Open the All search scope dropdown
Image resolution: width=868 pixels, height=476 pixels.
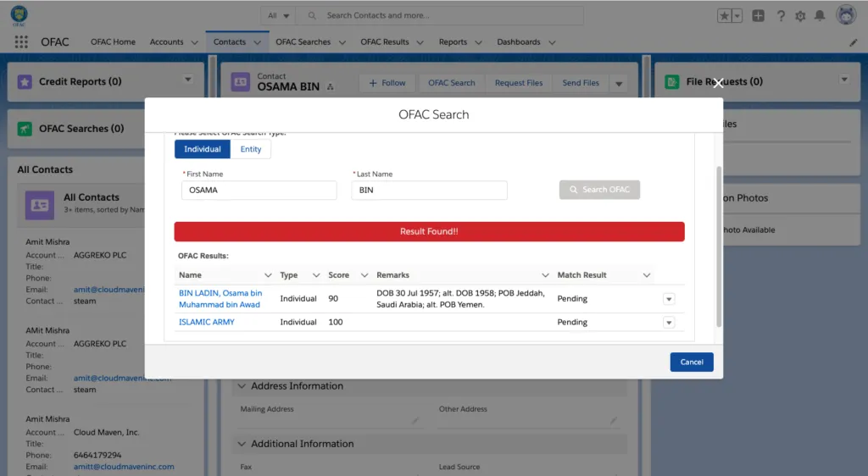pos(278,15)
